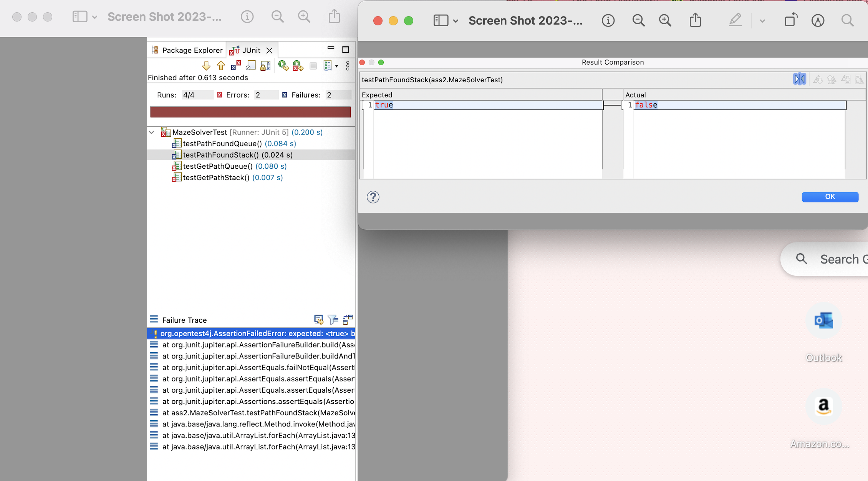Collapse the MazeSolverTest tree node
This screenshot has height=481, width=868.
152,133
